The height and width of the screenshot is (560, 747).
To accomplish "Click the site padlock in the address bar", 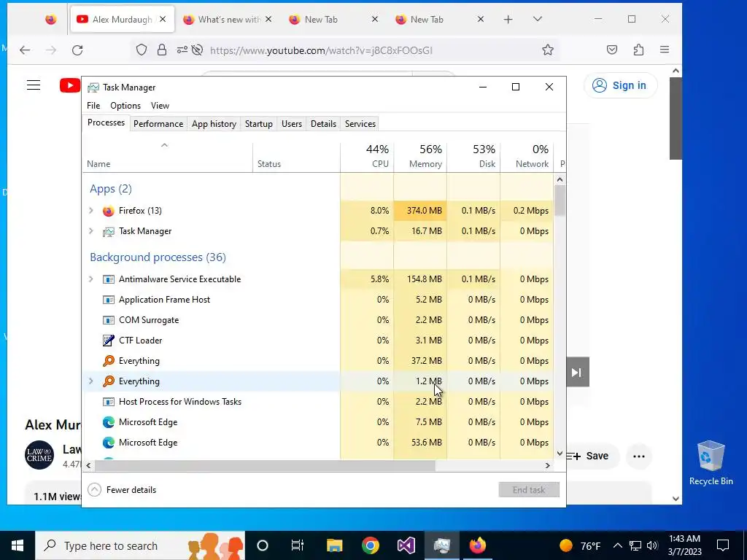I will pyautogui.click(x=162, y=50).
